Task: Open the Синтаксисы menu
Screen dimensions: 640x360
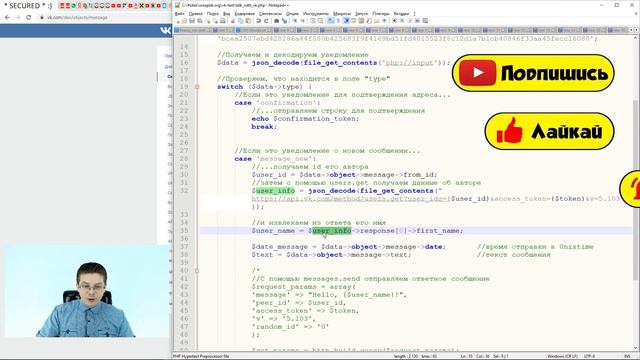Action: click(x=270, y=13)
